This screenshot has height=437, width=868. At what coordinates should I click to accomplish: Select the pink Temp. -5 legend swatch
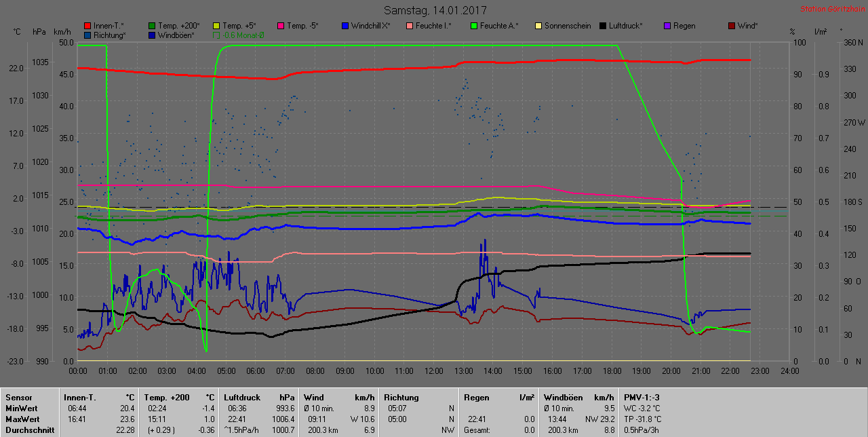281,26
